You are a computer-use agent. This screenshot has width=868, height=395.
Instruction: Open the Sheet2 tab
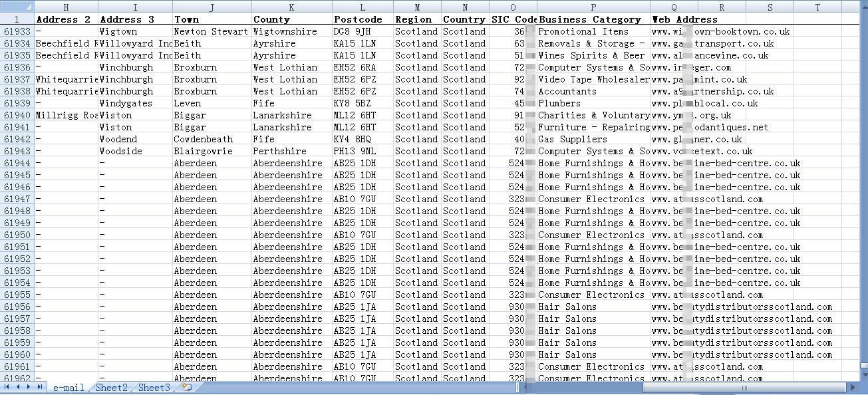(111, 388)
